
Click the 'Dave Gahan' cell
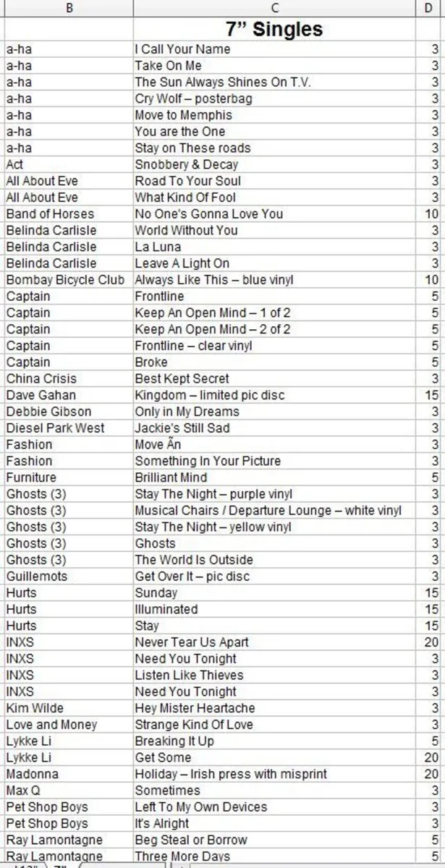pyautogui.click(x=69, y=395)
